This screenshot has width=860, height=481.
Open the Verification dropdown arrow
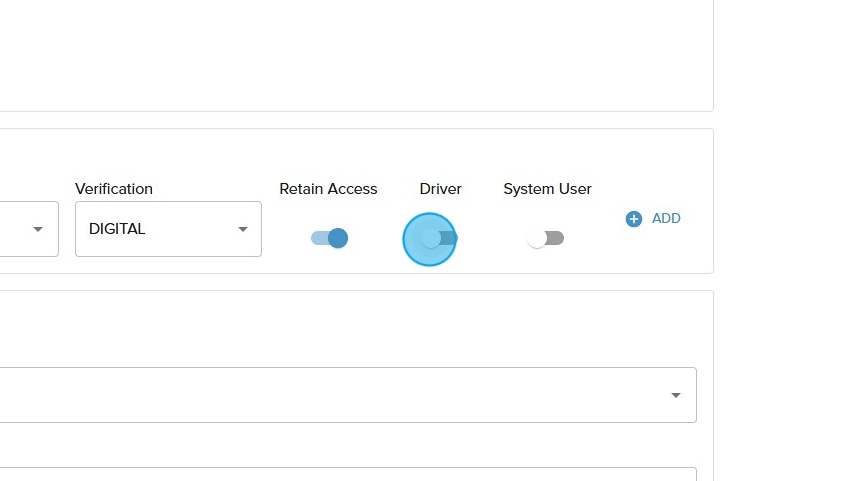[242, 229]
